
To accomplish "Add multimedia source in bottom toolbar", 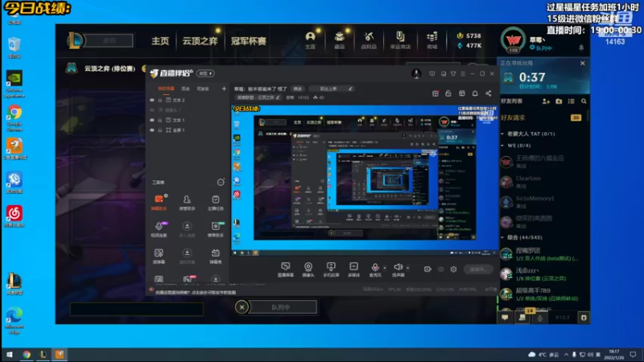I will [353, 269].
